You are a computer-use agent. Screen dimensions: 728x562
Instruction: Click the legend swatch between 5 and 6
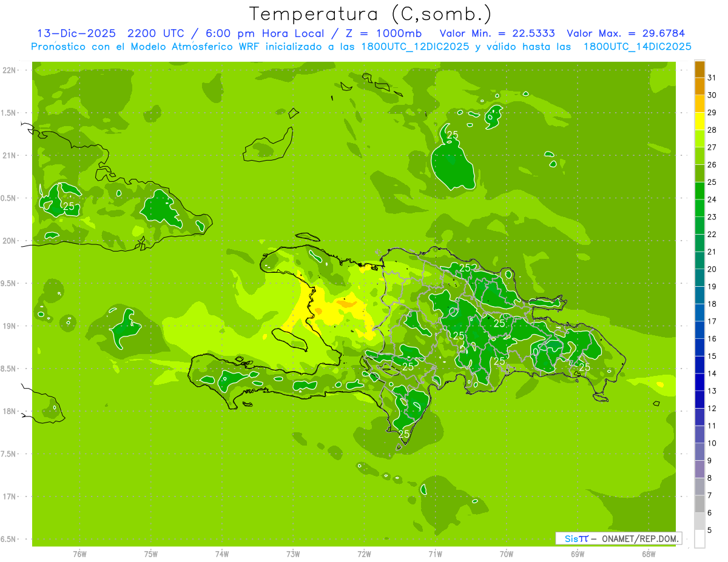click(x=699, y=521)
